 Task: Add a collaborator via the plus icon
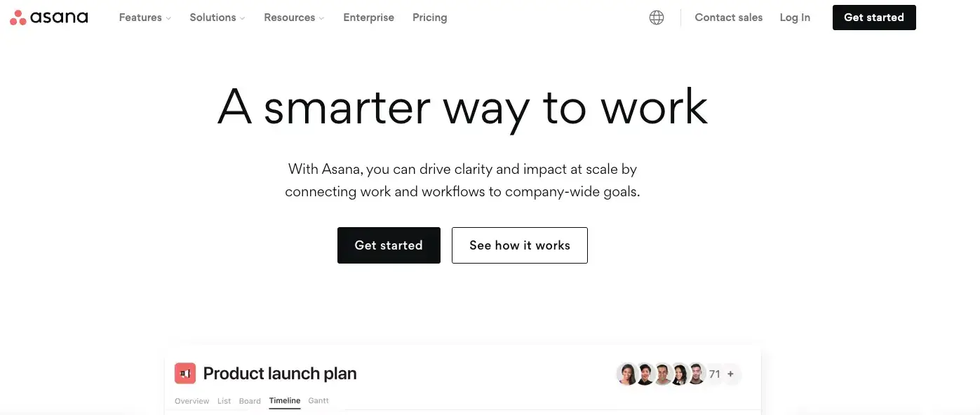[730, 374]
